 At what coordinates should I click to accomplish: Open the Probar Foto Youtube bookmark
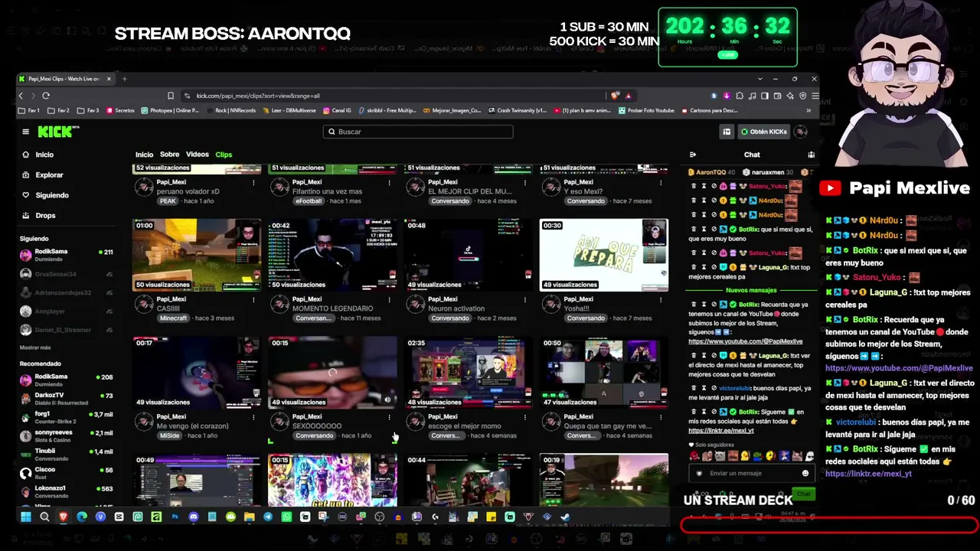646,110
